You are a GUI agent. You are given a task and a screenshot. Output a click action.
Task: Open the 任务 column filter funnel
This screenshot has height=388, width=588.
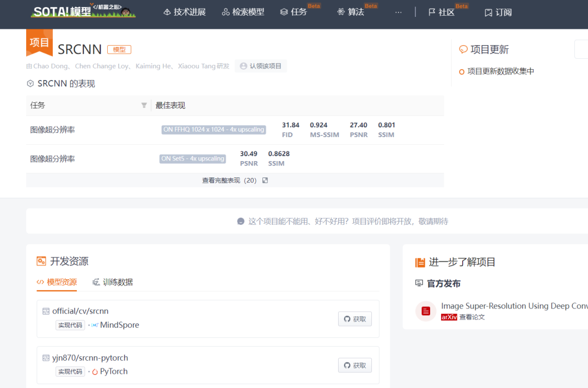pos(144,106)
